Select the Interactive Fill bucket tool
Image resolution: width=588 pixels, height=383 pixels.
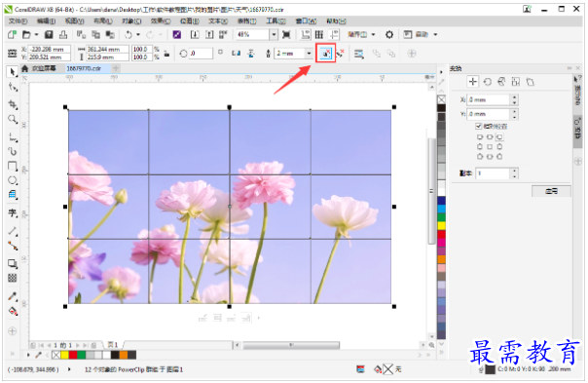(13, 311)
